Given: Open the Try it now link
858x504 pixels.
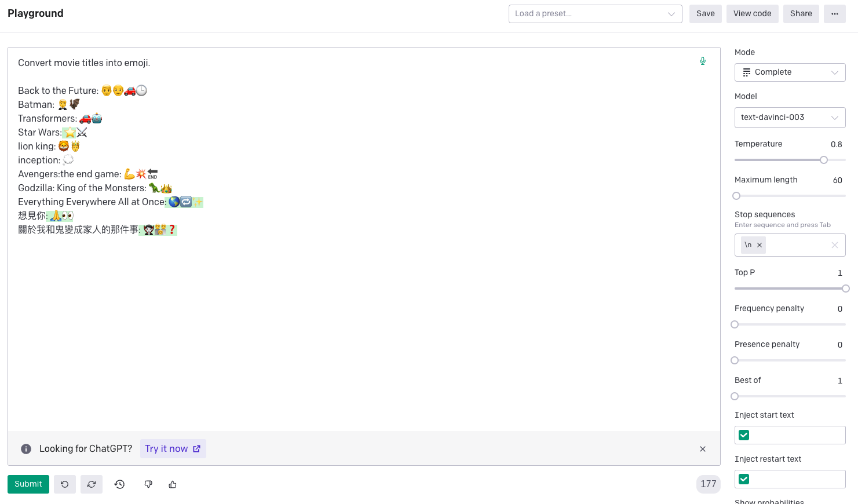Looking at the screenshot, I should [173, 449].
